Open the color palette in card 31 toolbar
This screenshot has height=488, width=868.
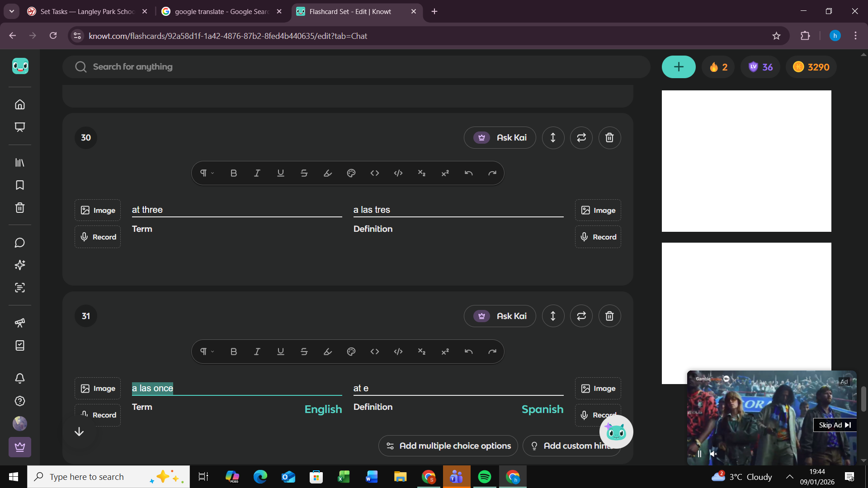click(351, 352)
